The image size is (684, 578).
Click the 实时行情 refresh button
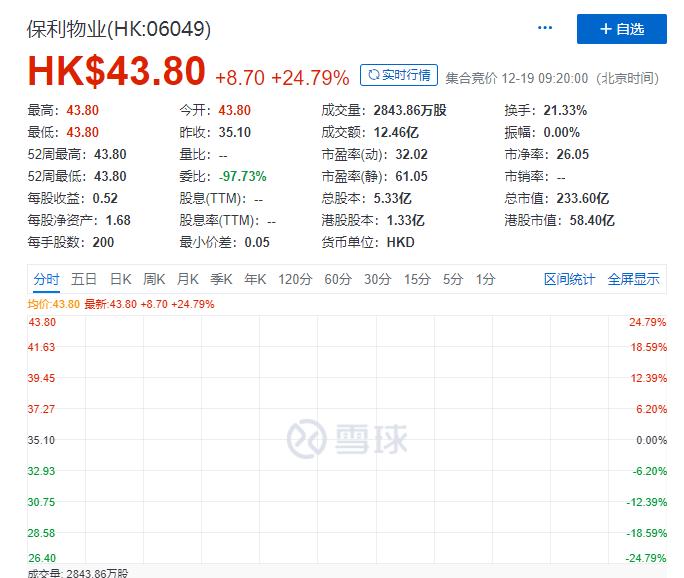click(399, 75)
